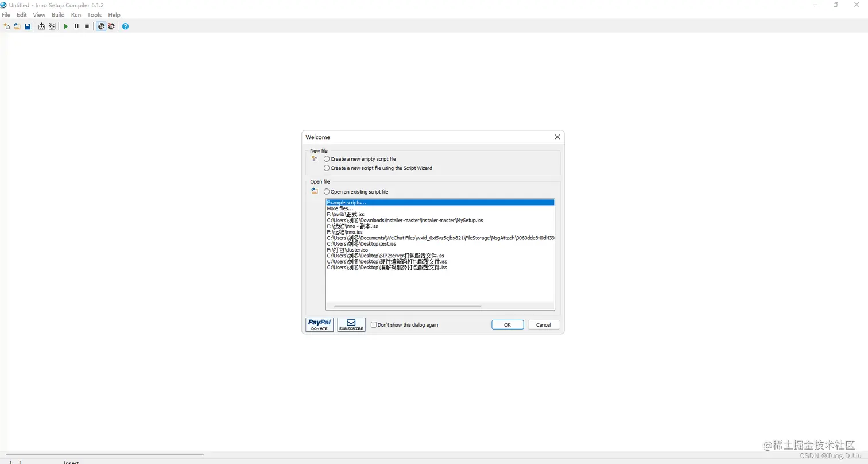Screen dimensions: 868x464
Task: Select 'F:\运维\inno.iss' entry
Action: point(440,232)
